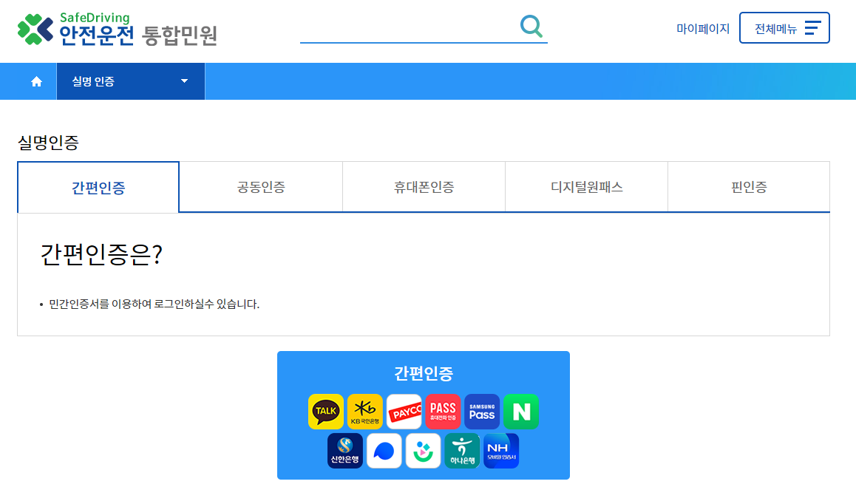The width and height of the screenshot is (856, 504).
Task: Choose the Toss blue bubble icon
Action: coord(384,451)
